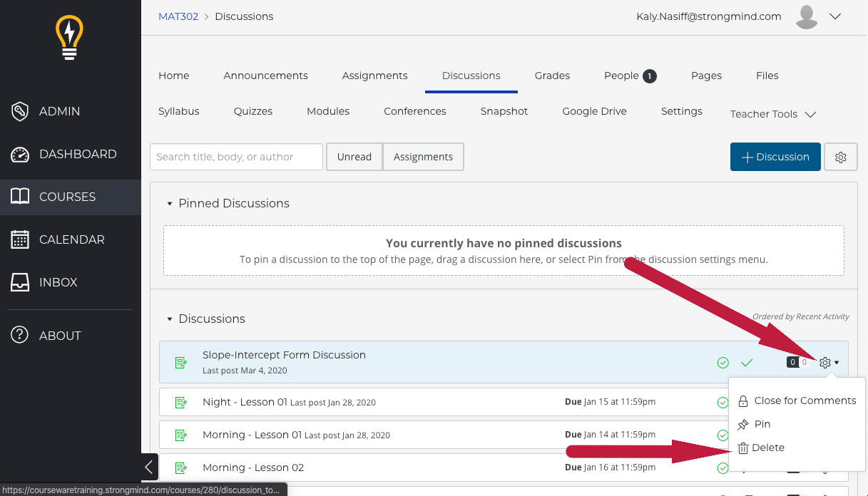Toggle published status of Slope-Intercept Form Discussion
Image resolution: width=868 pixels, height=496 pixels.
(723, 363)
